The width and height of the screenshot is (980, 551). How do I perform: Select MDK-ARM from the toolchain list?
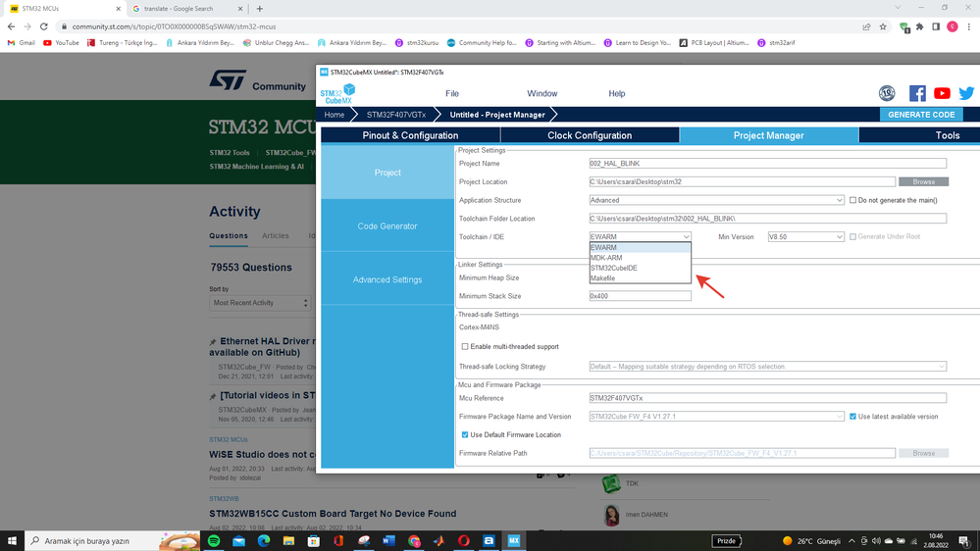(640, 258)
